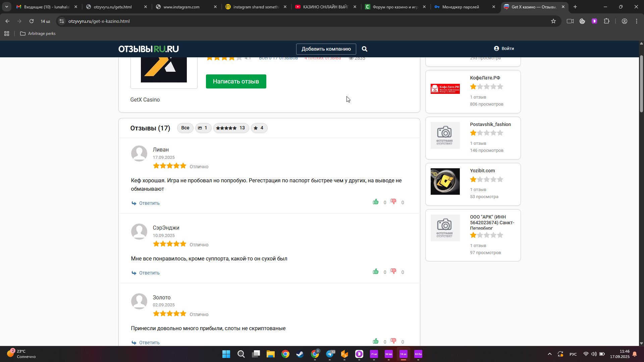Click КофеЛате.РФ logo thumbnail
This screenshot has height=362, width=644.
[x=445, y=89]
